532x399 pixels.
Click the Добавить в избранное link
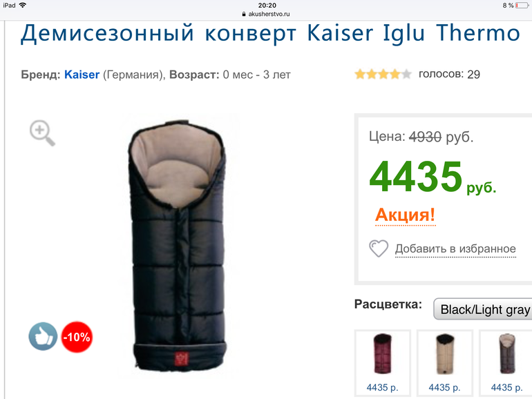pos(455,249)
